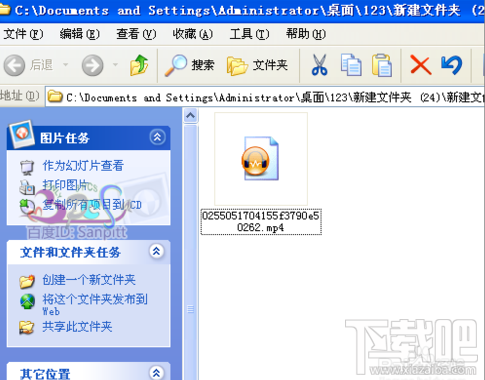The height and width of the screenshot is (380, 485).
Task: Click the Cut scissors icon
Action: [319, 65]
